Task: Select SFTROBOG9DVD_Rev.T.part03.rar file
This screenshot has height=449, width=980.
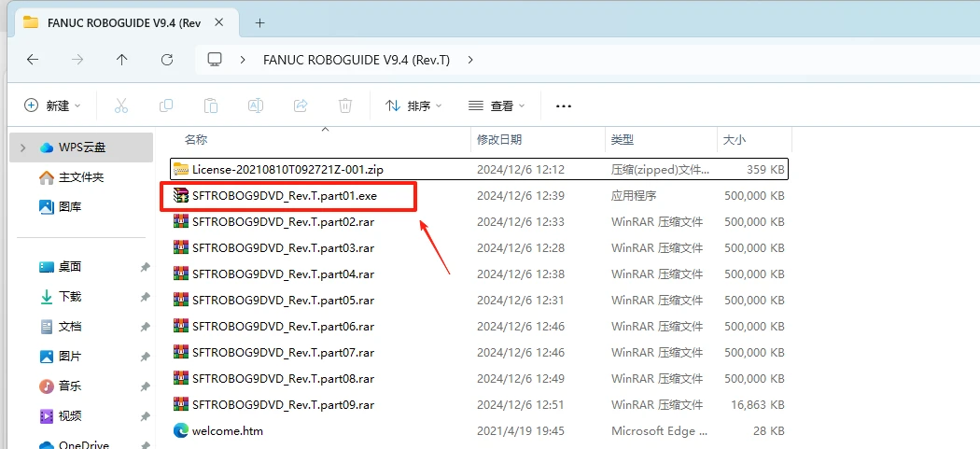Action: pos(479,248)
